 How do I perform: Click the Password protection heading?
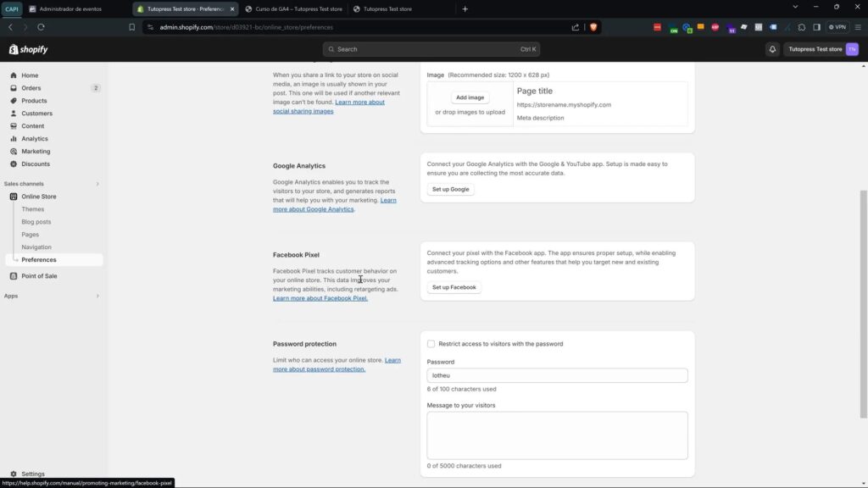pyautogui.click(x=304, y=344)
